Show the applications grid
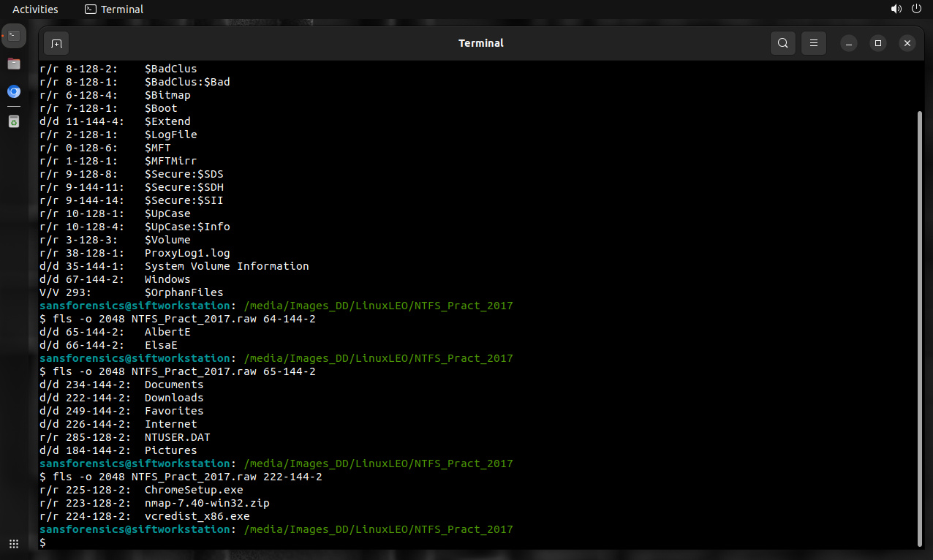933x560 pixels. click(x=14, y=544)
